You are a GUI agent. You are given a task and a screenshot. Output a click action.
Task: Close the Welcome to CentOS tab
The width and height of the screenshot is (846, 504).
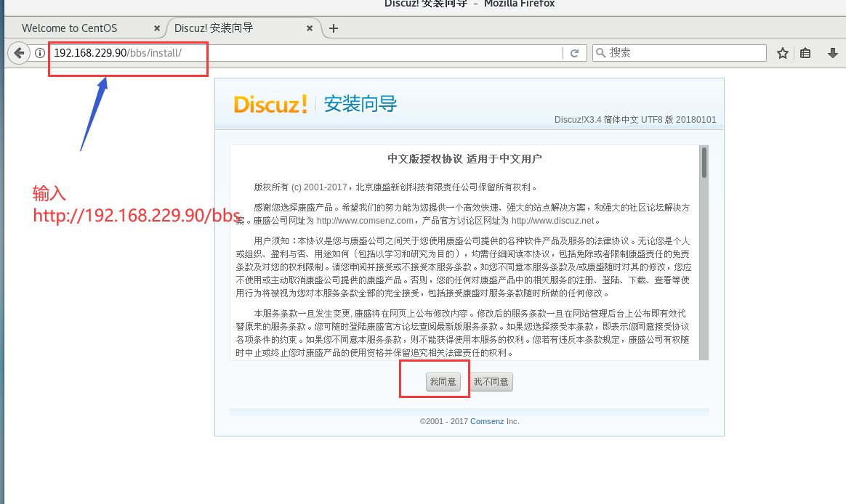[157, 28]
